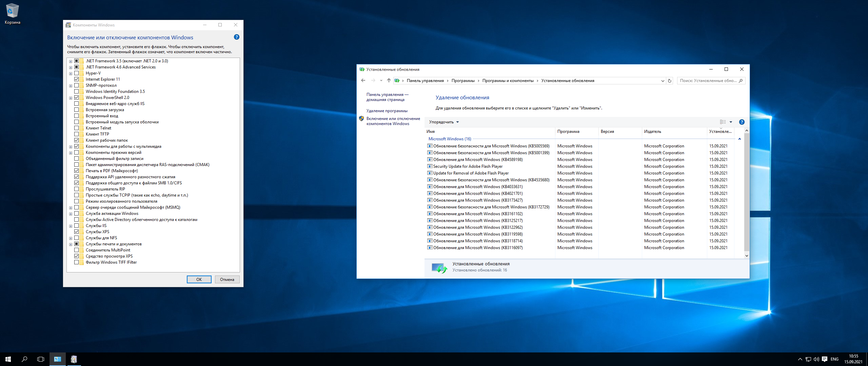Click forward arrow in Installed Updates
The image size is (868, 366).
coord(373,81)
